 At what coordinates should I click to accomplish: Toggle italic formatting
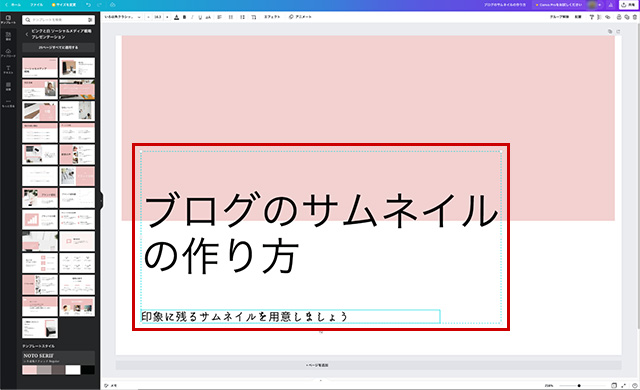pos(192,17)
